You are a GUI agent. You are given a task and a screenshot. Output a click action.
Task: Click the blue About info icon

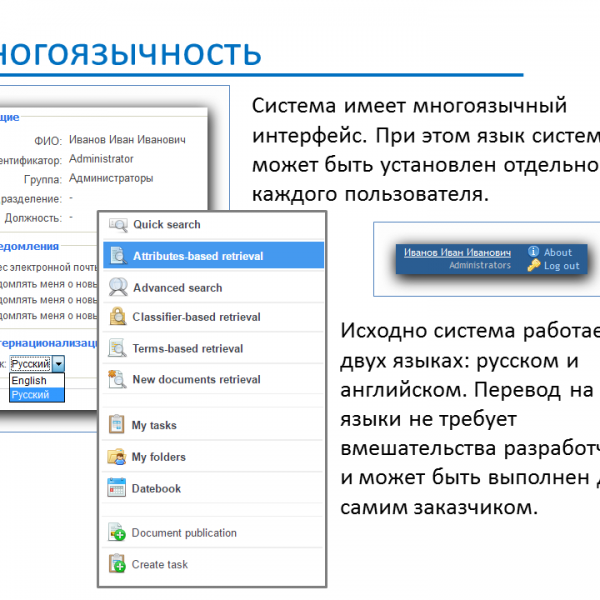click(x=534, y=252)
